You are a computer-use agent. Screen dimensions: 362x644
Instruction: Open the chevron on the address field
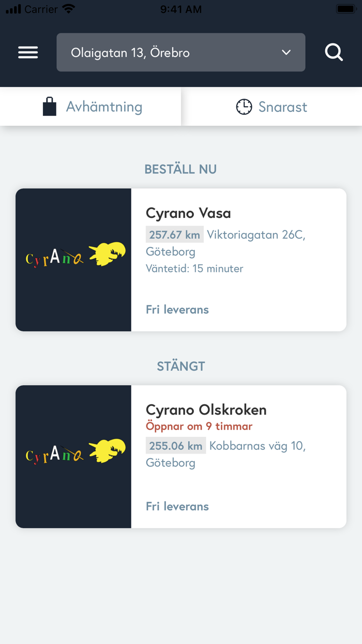[285, 52]
